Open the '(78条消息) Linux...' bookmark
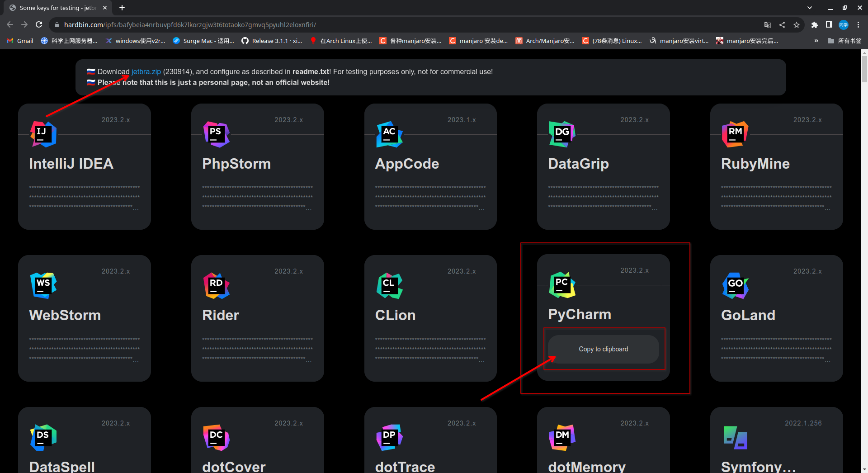The height and width of the screenshot is (473, 868). [612, 41]
